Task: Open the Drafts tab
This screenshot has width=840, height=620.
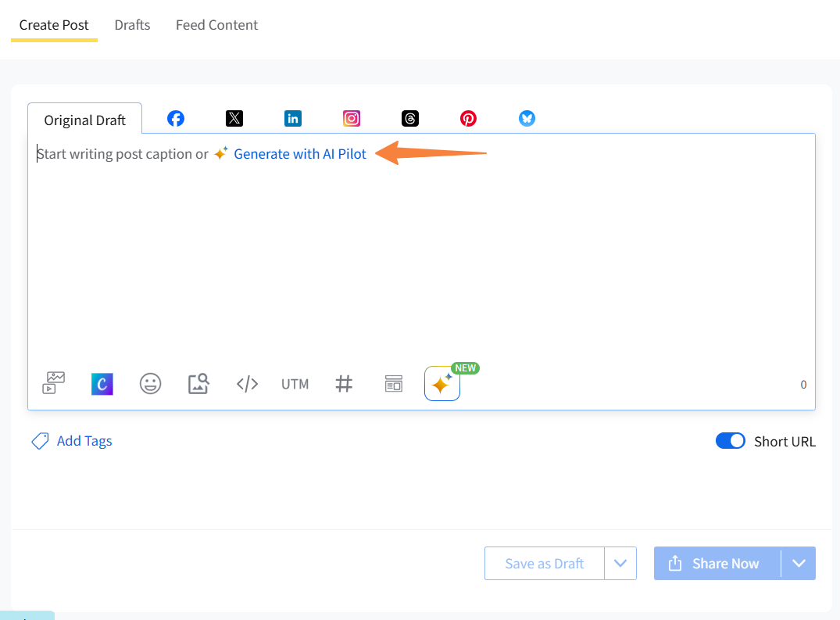Action: tap(132, 25)
